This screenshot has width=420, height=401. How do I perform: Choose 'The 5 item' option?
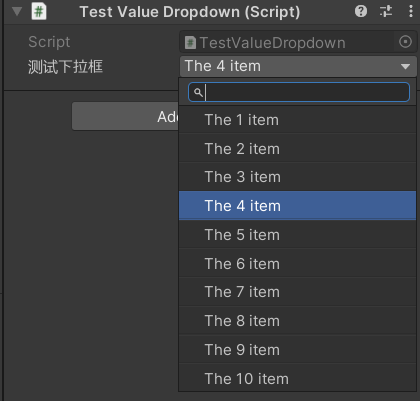(297, 235)
